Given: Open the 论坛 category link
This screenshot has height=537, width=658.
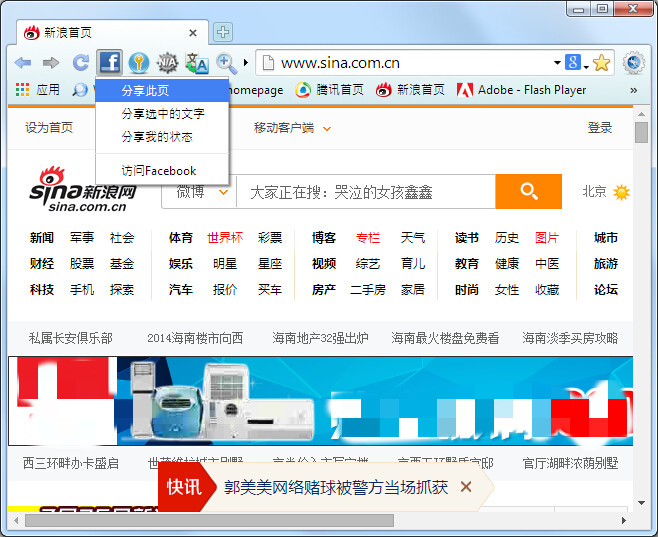Looking at the screenshot, I should [x=606, y=290].
